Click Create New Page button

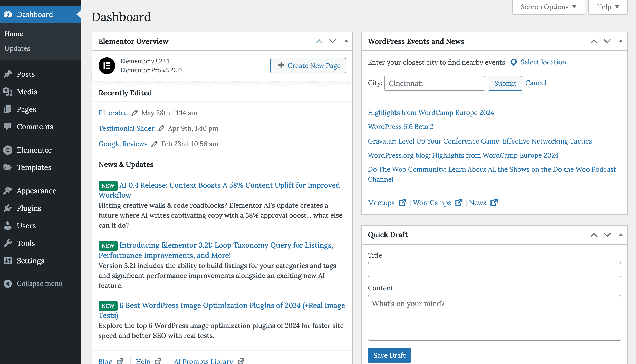click(x=308, y=66)
